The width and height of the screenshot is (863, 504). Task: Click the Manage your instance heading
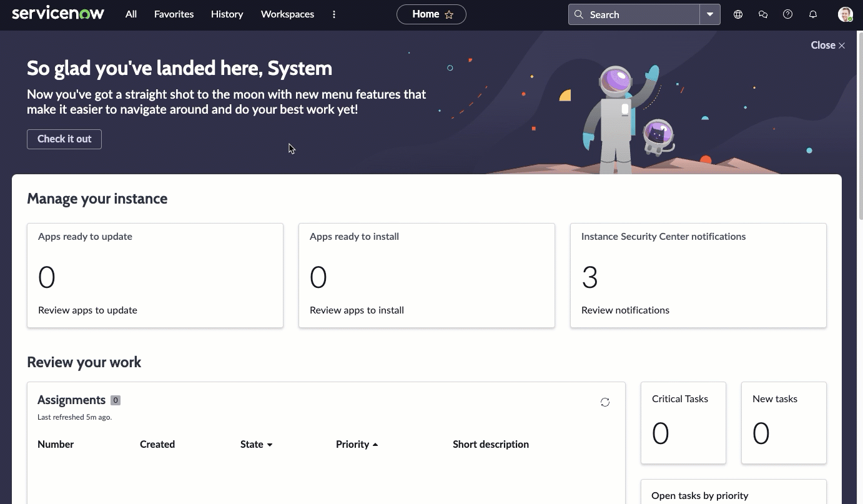[97, 199]
